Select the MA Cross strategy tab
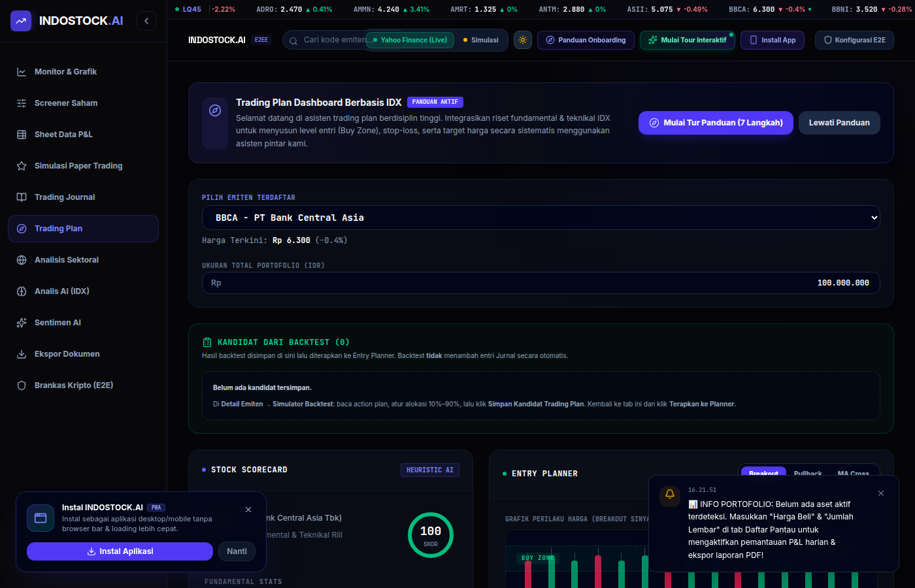The height and width of the screenshot is (588, 915). point(853,473)
